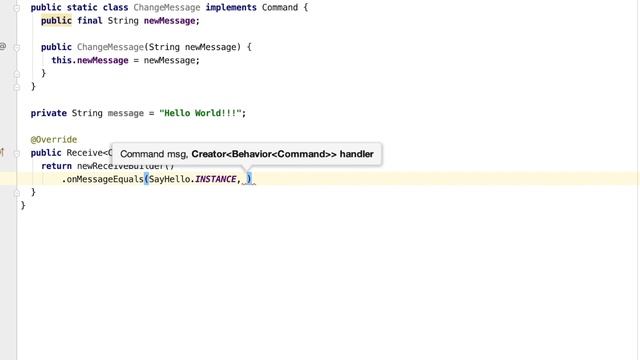Click 'SayHello' in the method argument
The image size is (640, 360).
point(169,179)
